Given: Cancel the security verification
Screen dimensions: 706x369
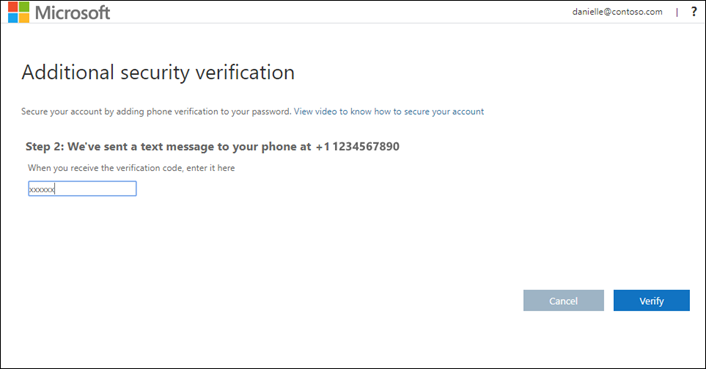Looking at the screenshot, I should click(563, 301).
